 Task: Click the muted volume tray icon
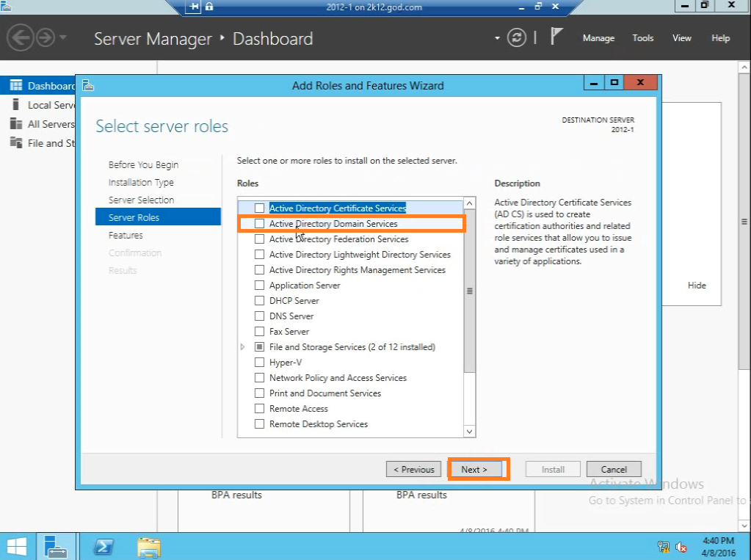(681, 547)
